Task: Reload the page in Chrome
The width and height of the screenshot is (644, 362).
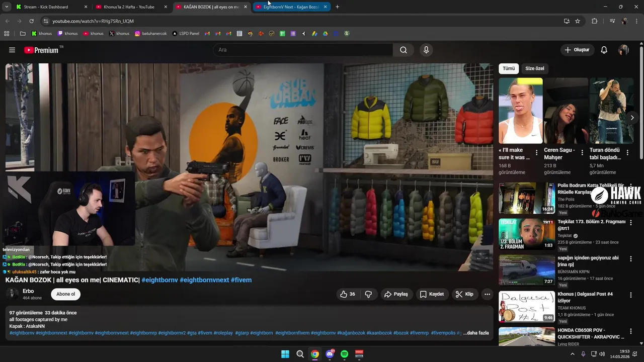Action: 31,21
